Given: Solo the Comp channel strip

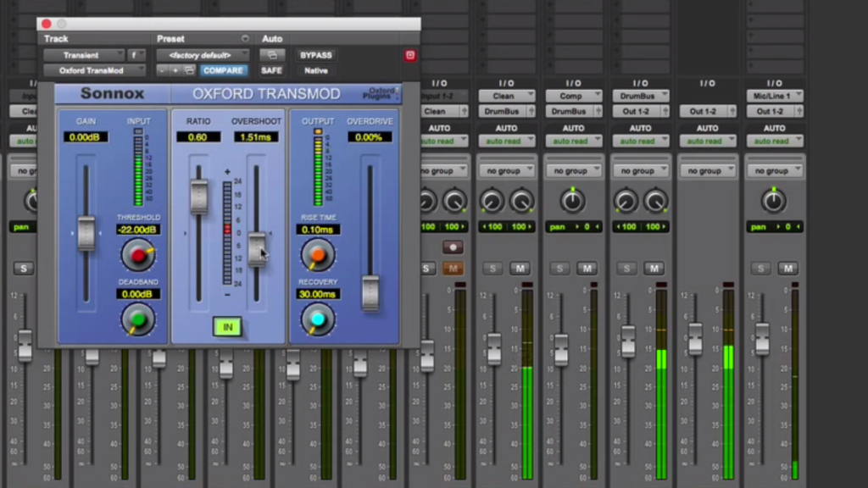Looking at the screenshot, I should 559,269.
